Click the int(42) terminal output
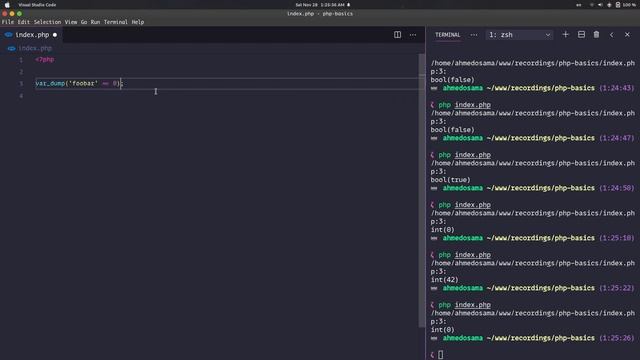Image resolution: width=640 pixels, height=360 pixels. [x=444, y=280]
